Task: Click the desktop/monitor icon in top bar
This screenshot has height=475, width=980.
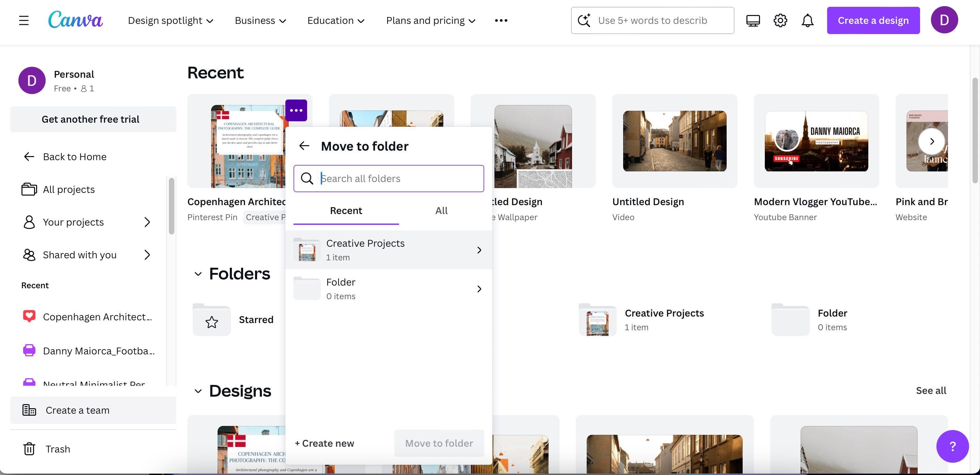Action: coord(753,20)
